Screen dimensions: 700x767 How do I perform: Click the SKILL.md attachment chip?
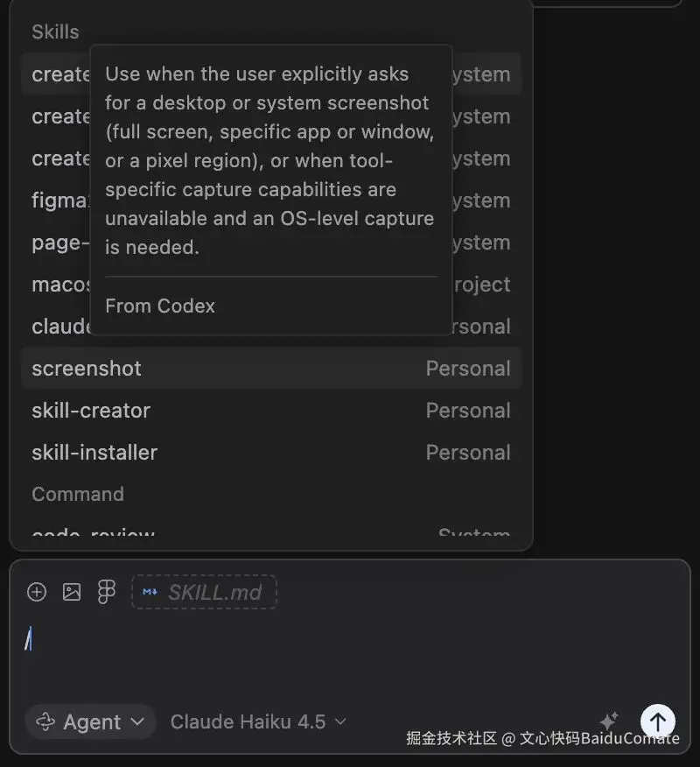pyautogui.click(x=204, y=593)
